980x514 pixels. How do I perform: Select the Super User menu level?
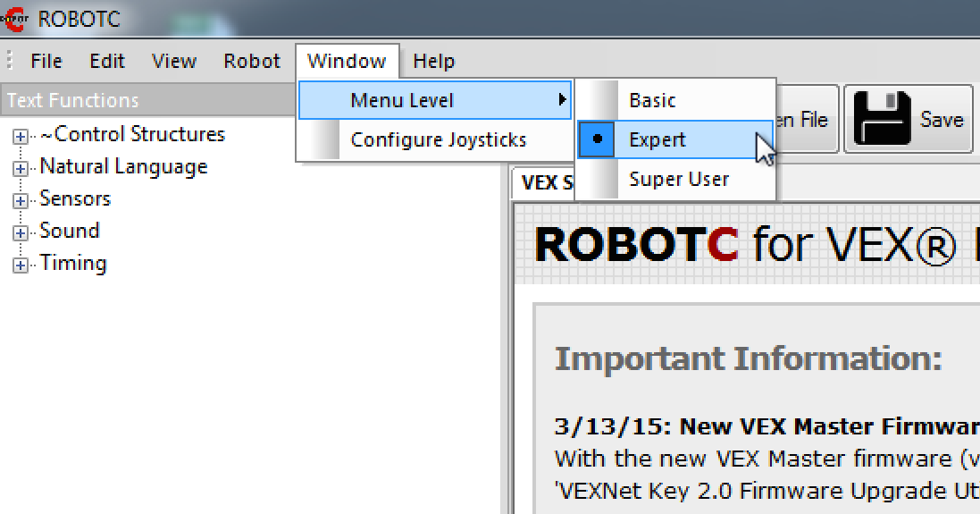(675, 179)
